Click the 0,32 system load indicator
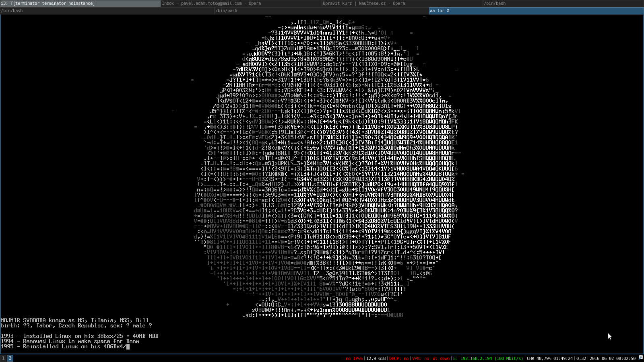 581,358
